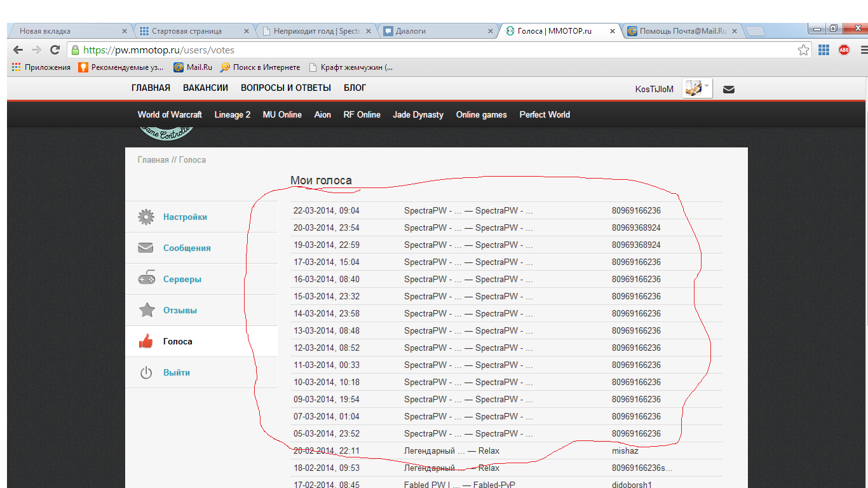Click the date 13-03-2014, 08:48
Image resolution: width=868 pixels, height=488 pixels.
coord(326,331)
